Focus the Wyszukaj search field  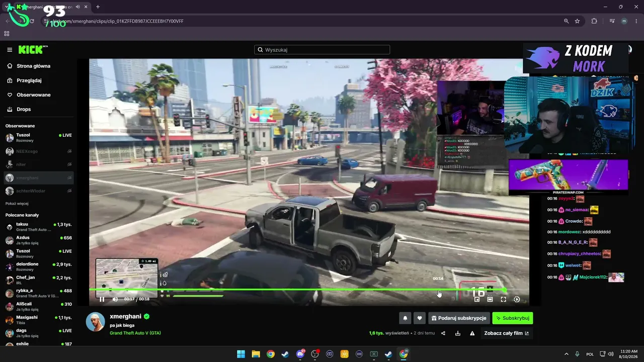click(322, 50)
